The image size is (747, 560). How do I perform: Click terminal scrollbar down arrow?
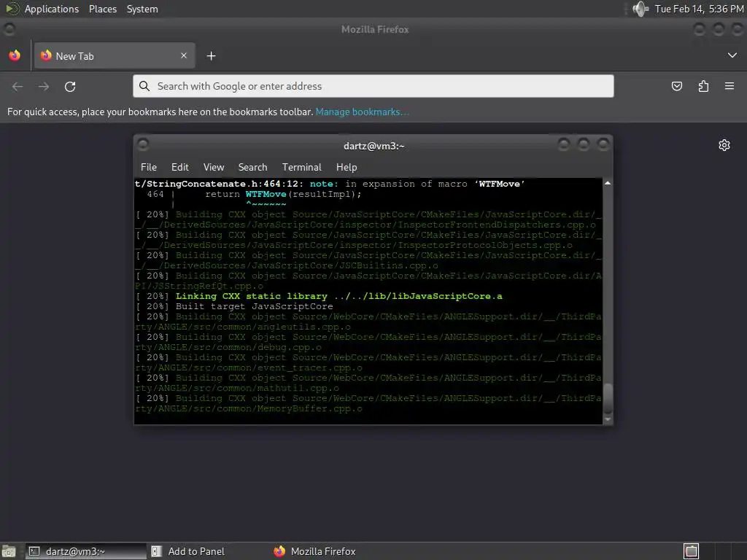[608, 419]
